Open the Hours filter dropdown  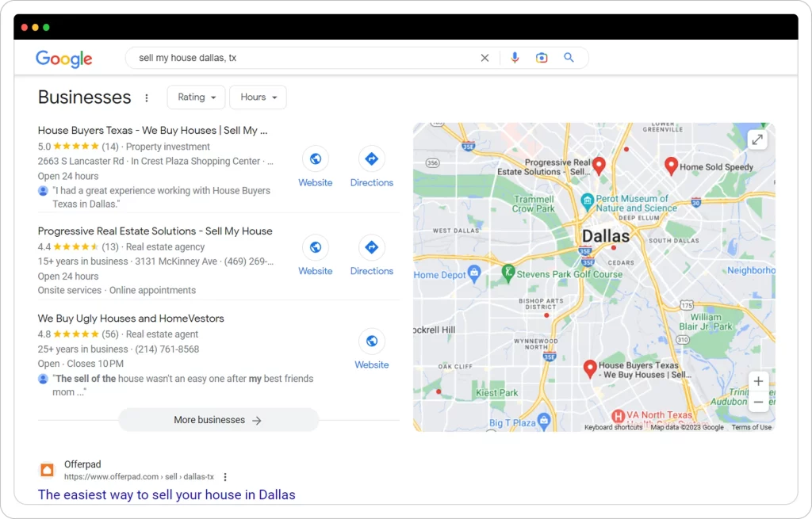pyautogui.click(x=258, y=97)
